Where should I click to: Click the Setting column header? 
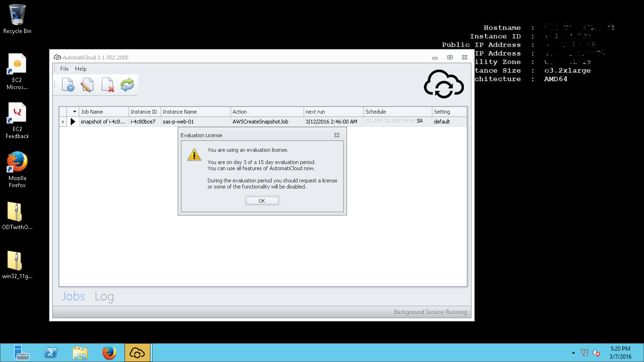tap(449, 112)
